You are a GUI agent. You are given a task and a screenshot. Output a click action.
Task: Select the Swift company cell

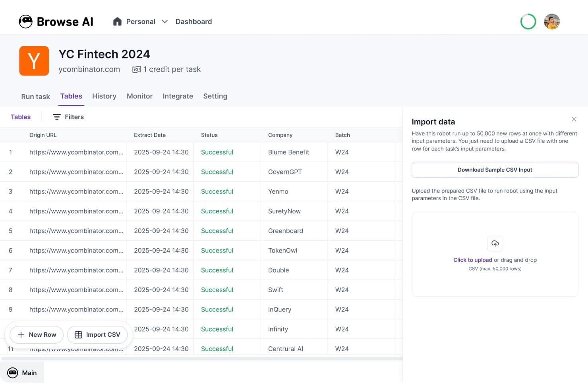pyautogui.click(x=294, y=290)
